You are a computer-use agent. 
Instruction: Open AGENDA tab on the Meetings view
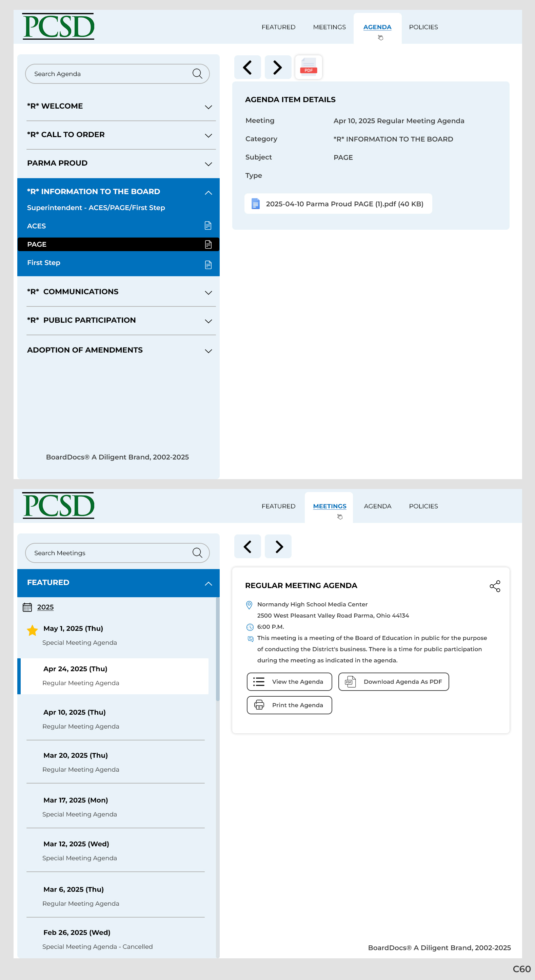point(377,506)
